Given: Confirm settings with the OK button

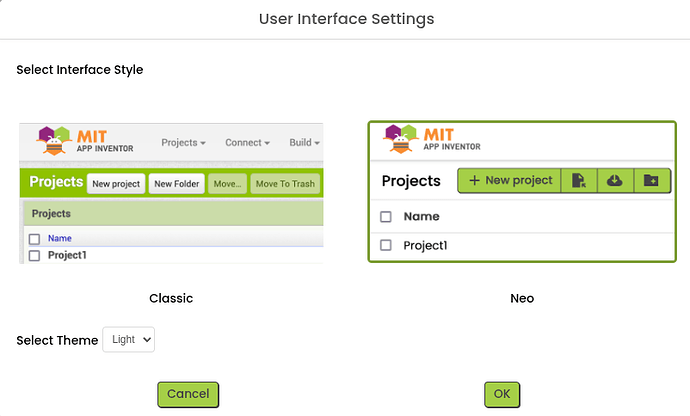Looking at the screenshot, I should [502, 394].
